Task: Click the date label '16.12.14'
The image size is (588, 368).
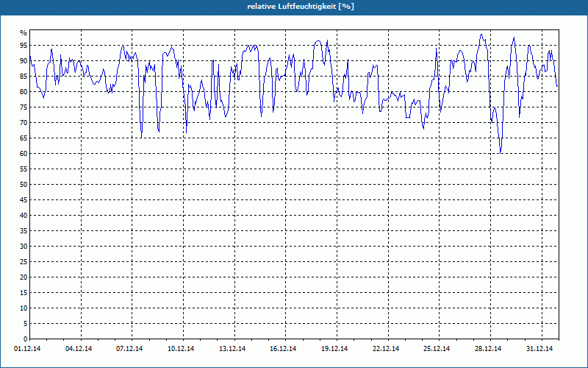Action: click(283, 349)
